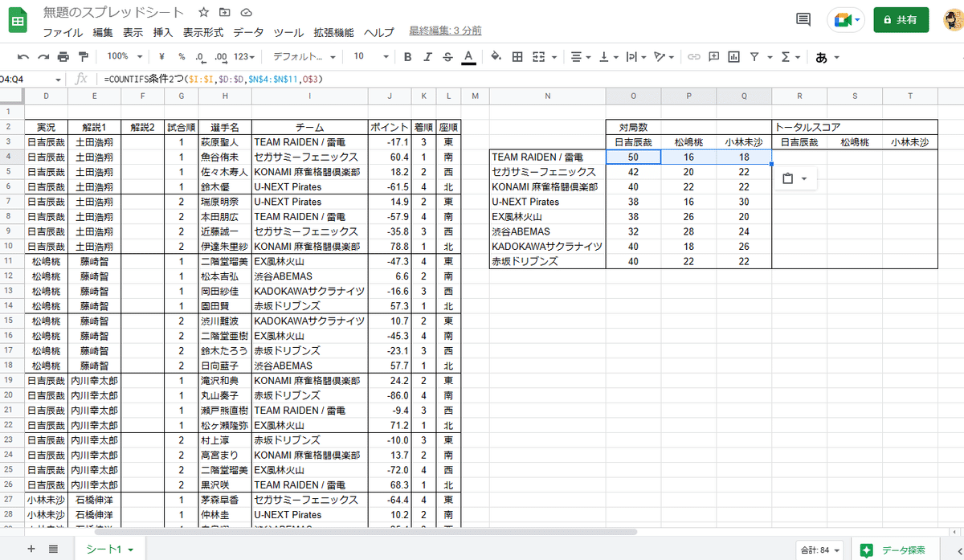The height and width of the screenshot is (560, 964).
Task: Start a Google Meet call
Action: pyautogui.click(x=847, y=19)
